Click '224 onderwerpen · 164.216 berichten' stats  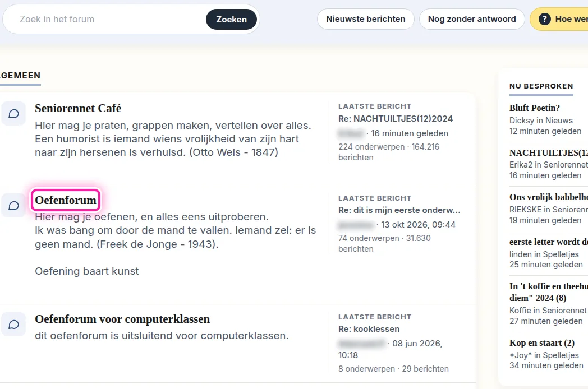tap(388, 152)
